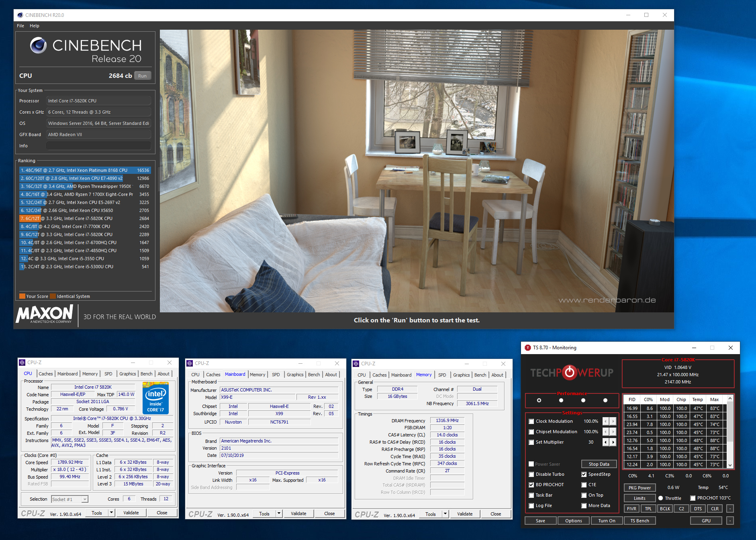
Task: Click the title bar icon of the CPU-Z window showing the CPU tab
Action: coord(22,363)
